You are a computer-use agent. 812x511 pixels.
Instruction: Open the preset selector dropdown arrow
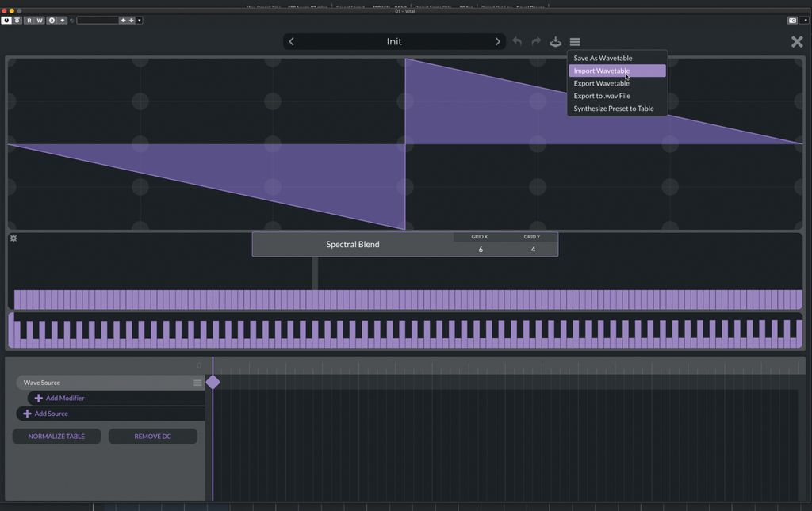point(140,21)
